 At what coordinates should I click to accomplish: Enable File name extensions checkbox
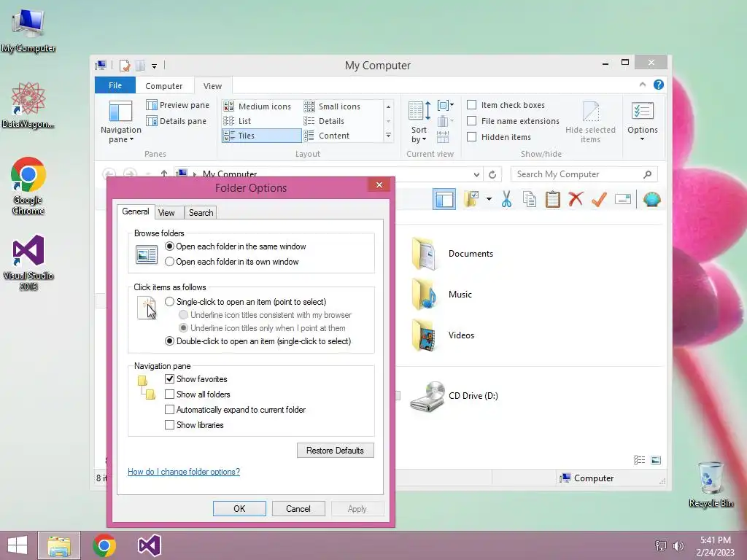click(472, 121)
